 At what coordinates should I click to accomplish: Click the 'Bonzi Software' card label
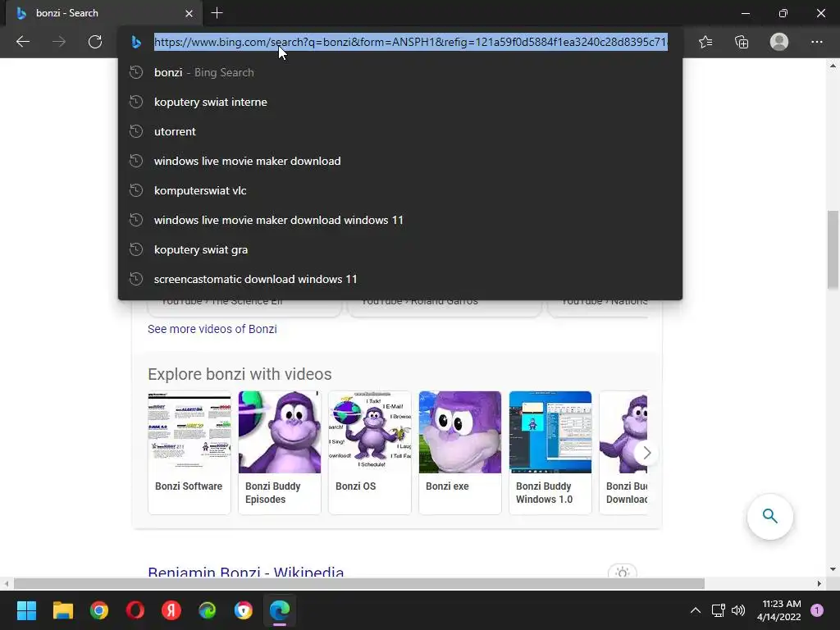click(189, 486)
